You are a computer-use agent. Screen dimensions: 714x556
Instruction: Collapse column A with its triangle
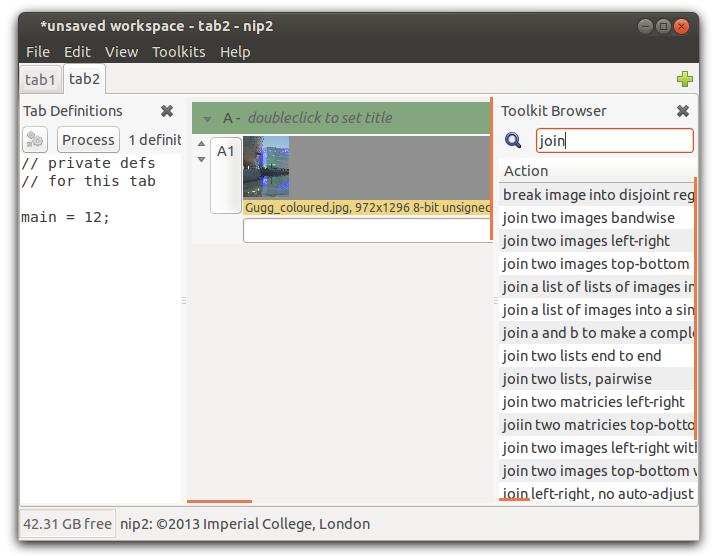207,119
